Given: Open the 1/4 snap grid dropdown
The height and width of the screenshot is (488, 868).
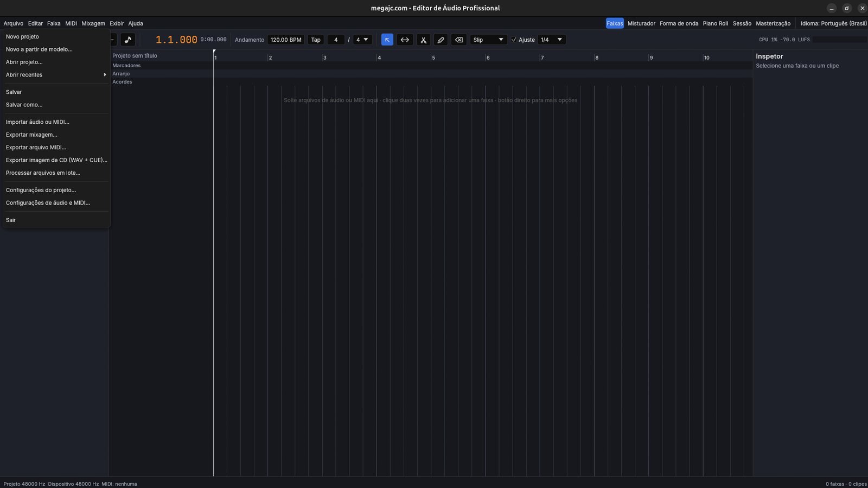Looking at the screenshot, I should coord(552,40).
